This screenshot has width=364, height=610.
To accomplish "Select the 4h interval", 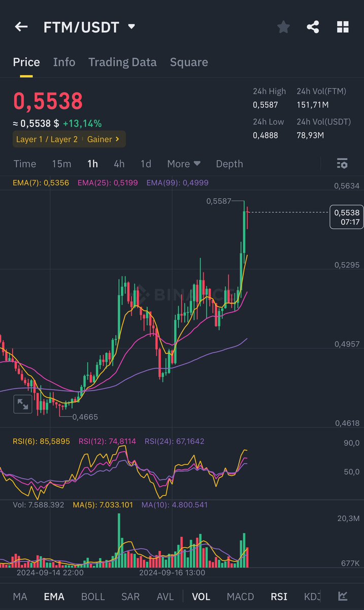I will tap(119, 164).
